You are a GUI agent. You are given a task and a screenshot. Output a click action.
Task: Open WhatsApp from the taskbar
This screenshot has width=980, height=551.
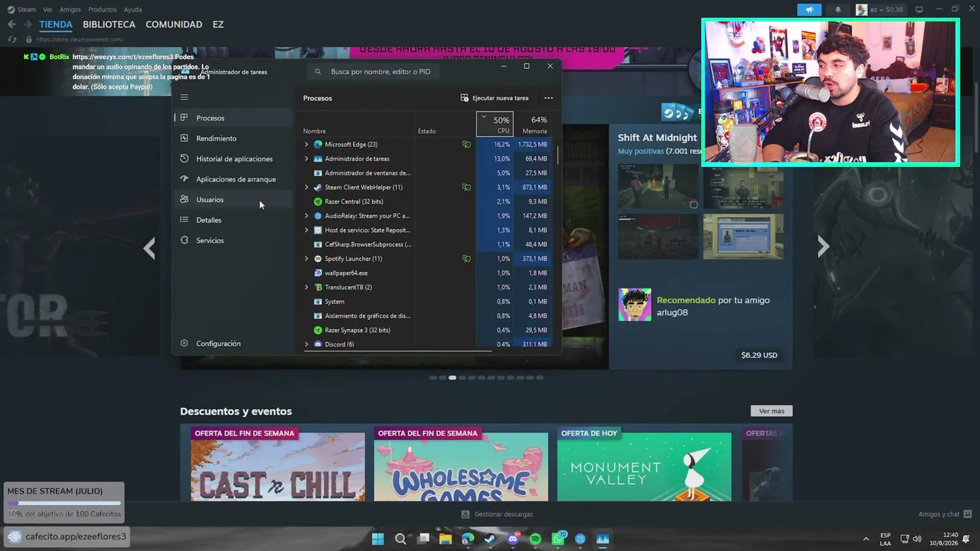click(x=558, y=539)
